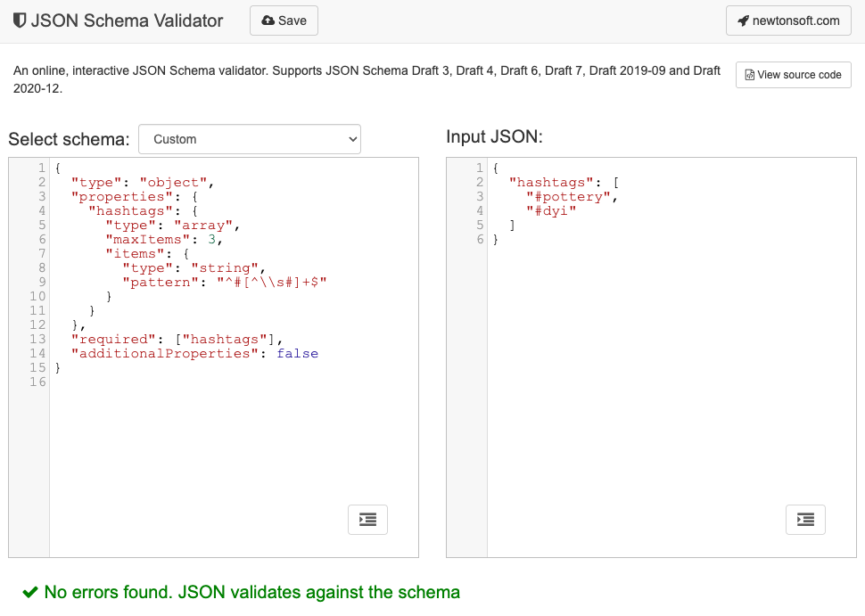
Task: Open the newtonsoft.com link
Action: [788, 20]
